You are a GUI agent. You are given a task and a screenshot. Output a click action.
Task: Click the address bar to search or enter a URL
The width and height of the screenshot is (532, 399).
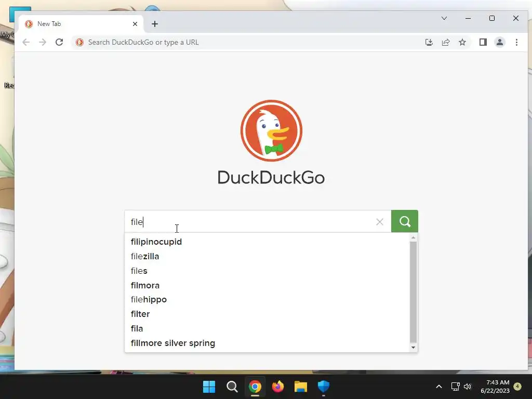(248, 43)
